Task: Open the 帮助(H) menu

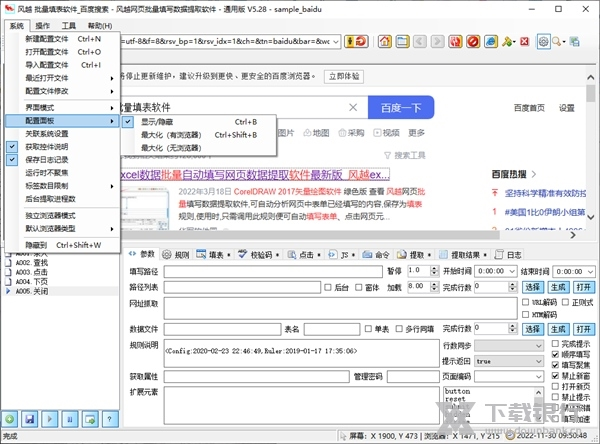Action: coord(99,26)
